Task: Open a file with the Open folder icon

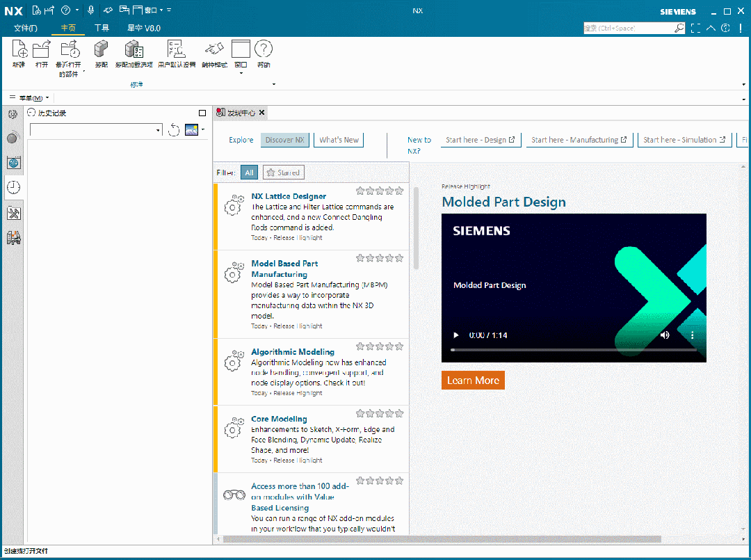Action: click(41, 49)
